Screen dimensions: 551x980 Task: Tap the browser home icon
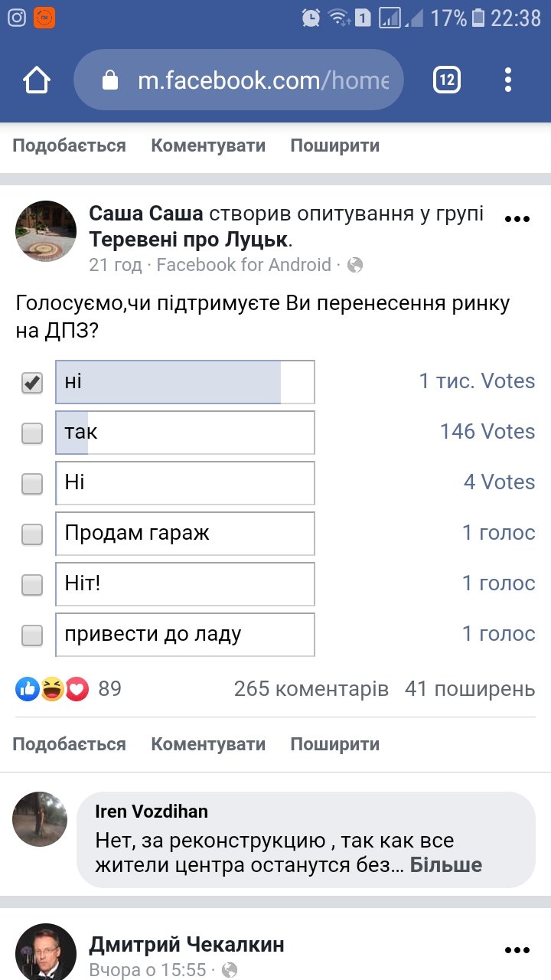pos(37,80)
